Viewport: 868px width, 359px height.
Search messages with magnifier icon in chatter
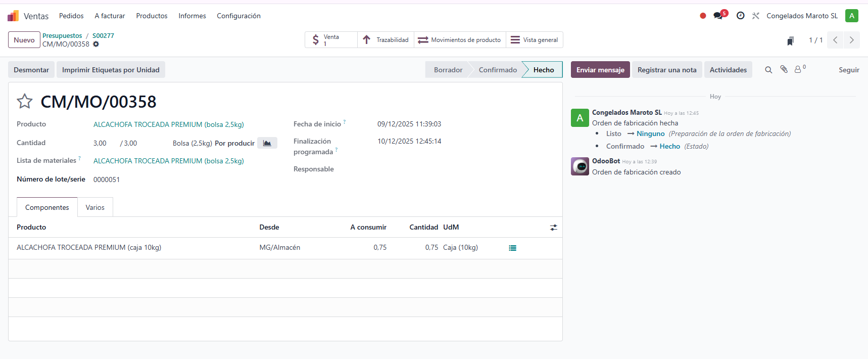768,70
